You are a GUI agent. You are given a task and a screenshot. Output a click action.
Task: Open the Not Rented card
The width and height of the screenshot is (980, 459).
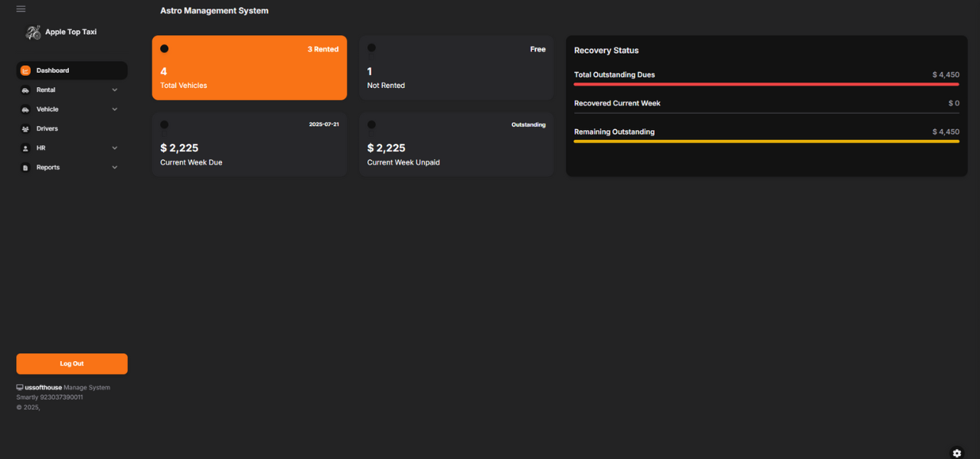[456, 67]
